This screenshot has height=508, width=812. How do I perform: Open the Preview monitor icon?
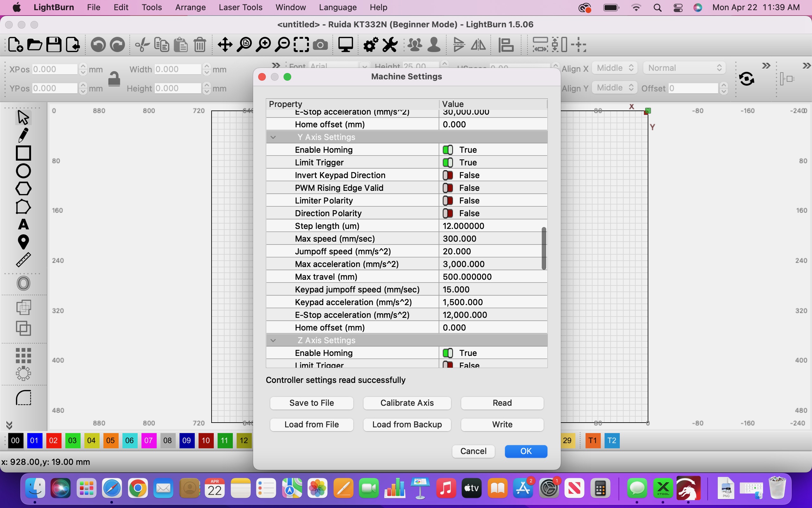coord(346,45)
